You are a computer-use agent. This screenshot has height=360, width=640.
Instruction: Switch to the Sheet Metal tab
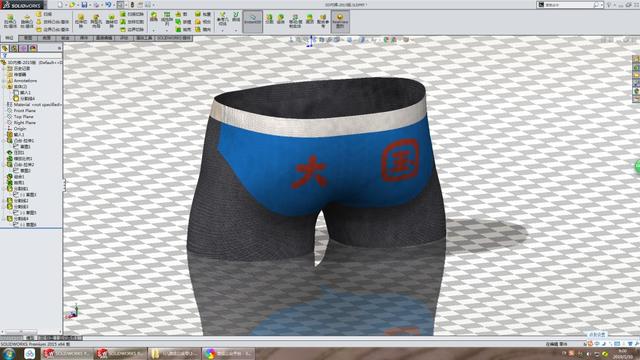[x=65, y=38]
